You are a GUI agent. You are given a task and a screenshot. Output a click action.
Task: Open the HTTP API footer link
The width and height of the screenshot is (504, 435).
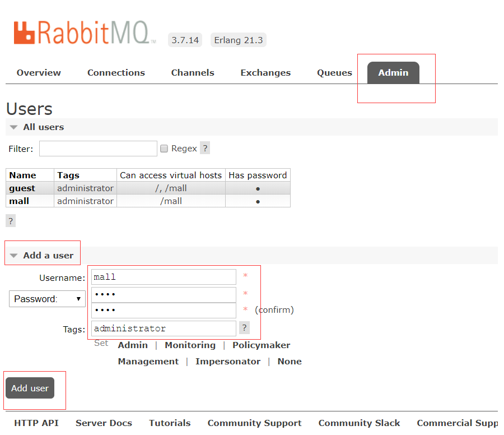coord(36,423)
